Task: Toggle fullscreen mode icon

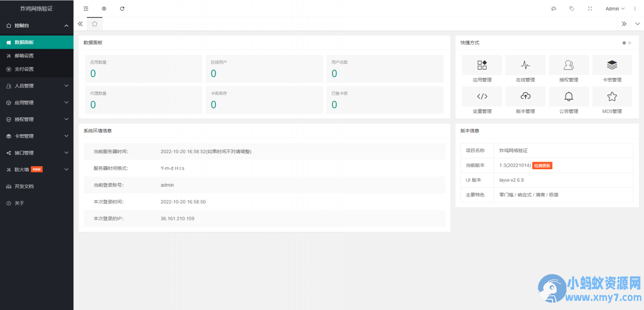Action: pos(590,8)
